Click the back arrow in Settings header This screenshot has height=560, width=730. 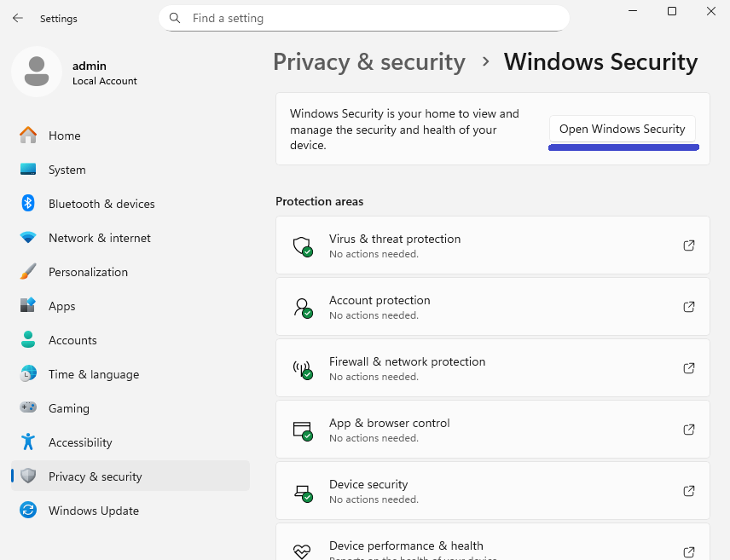click(x=18, y=18)
